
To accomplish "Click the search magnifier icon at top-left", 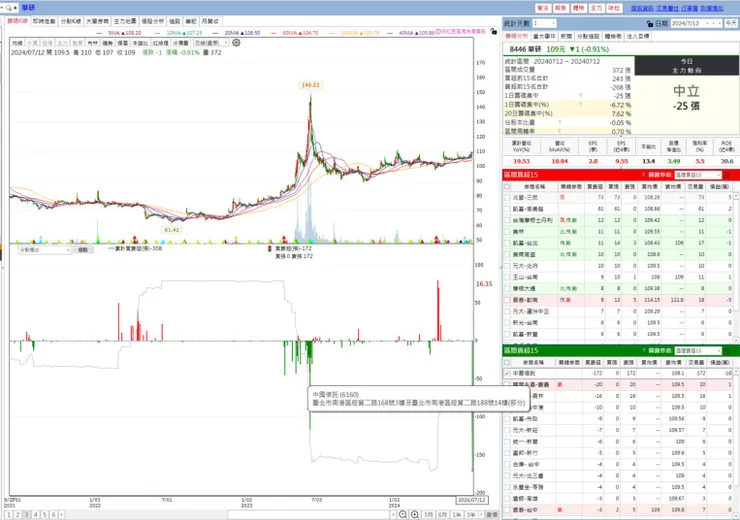I will coord(9,8).
